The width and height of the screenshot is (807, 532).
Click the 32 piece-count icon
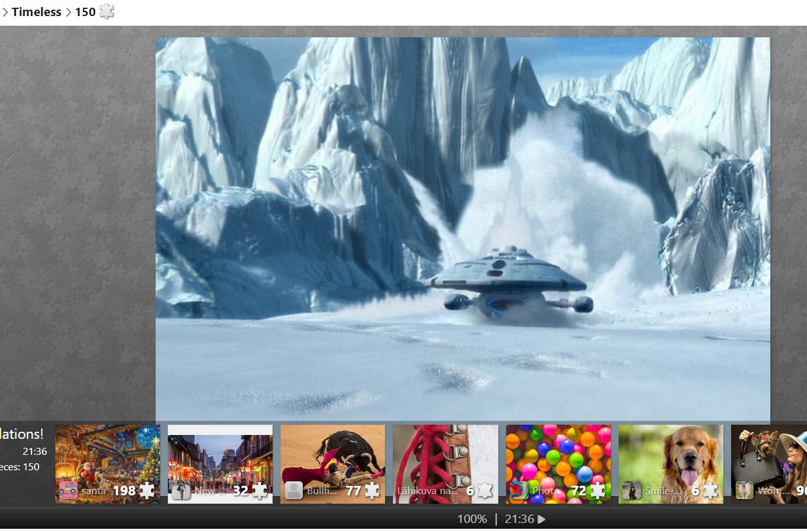point(260,491)
